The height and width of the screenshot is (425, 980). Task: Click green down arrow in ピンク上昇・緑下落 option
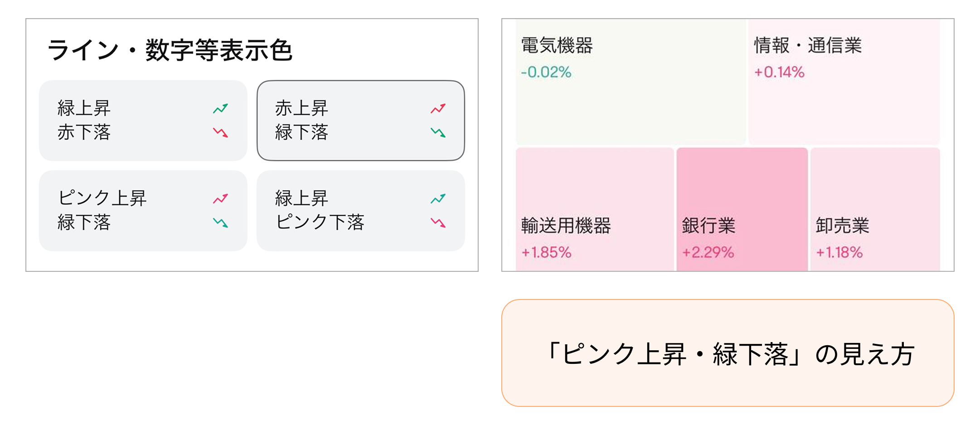tap(221, 223)
